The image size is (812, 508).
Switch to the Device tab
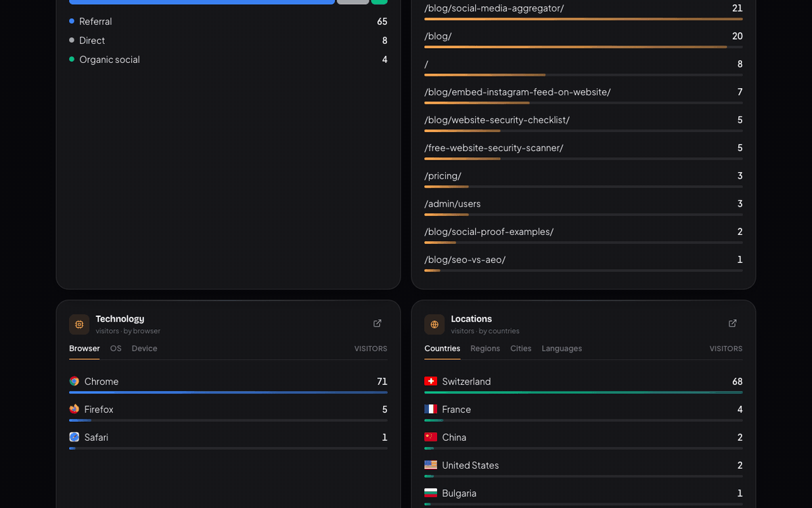[144, 348]
